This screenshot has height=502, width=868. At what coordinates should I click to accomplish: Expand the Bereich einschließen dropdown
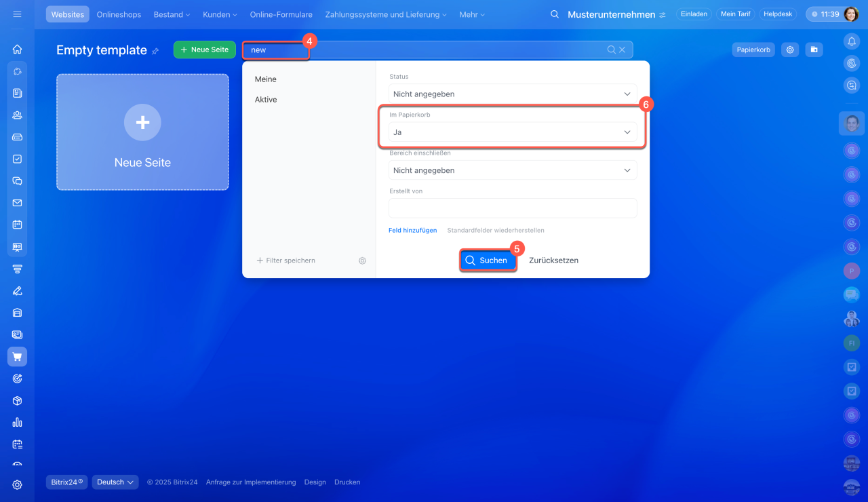click(513, 170)
